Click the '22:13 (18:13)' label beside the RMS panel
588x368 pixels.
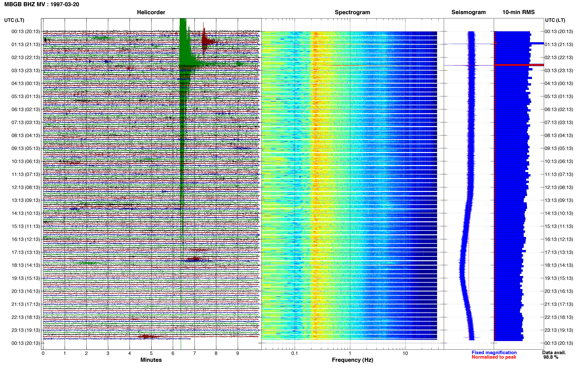tap(559, 317)
